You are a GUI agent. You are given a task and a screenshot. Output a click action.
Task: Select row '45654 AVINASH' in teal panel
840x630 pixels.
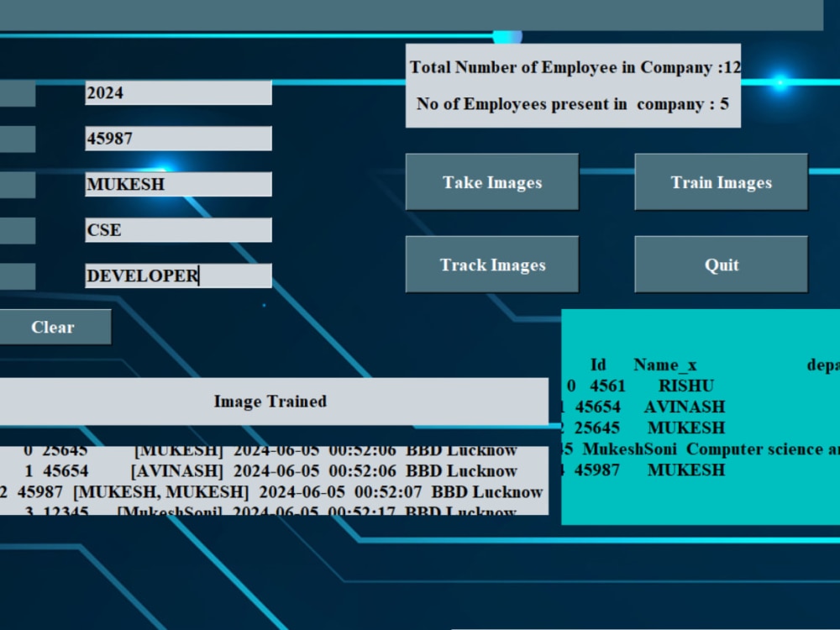click(x=643, y=407)
